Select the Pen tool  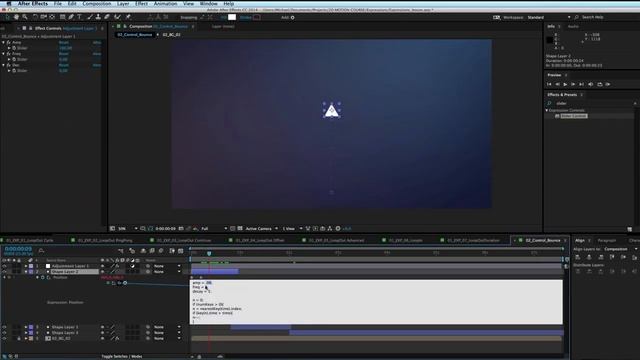[71, 17]
